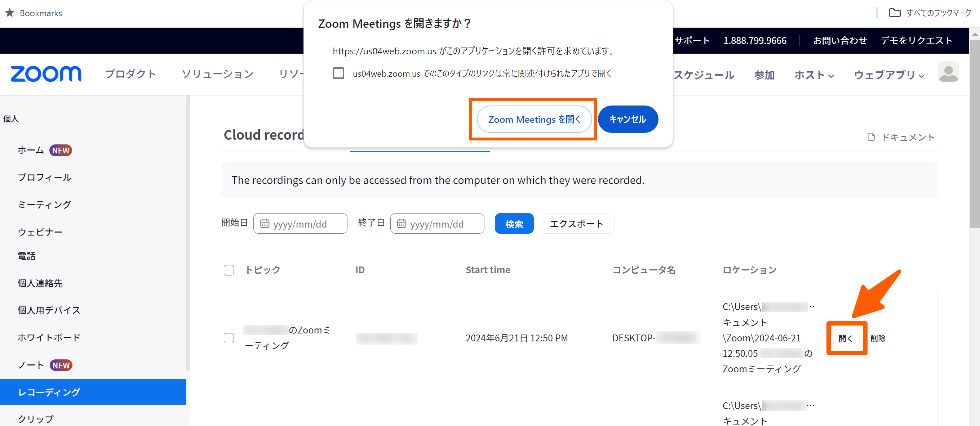This screenshot has height=426, width=980.
Task: Click the Zoom Meetings を開く button
Action: click(534, 119)
